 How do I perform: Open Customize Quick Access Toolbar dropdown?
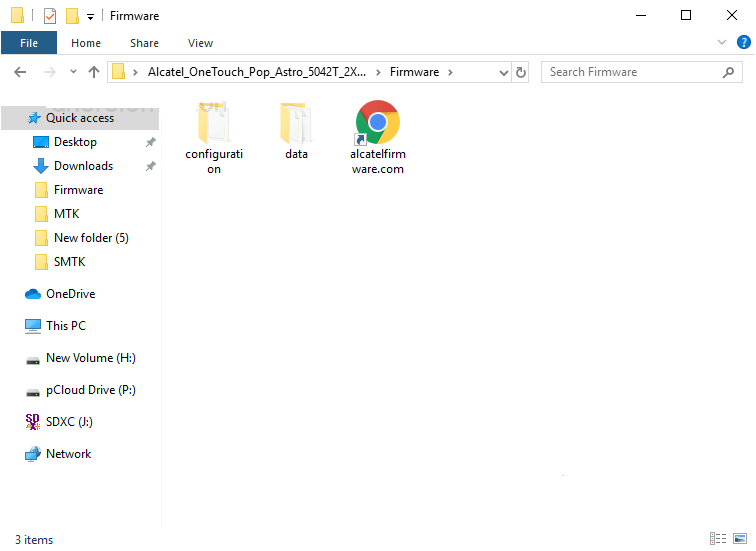click(x=90, y=16)
